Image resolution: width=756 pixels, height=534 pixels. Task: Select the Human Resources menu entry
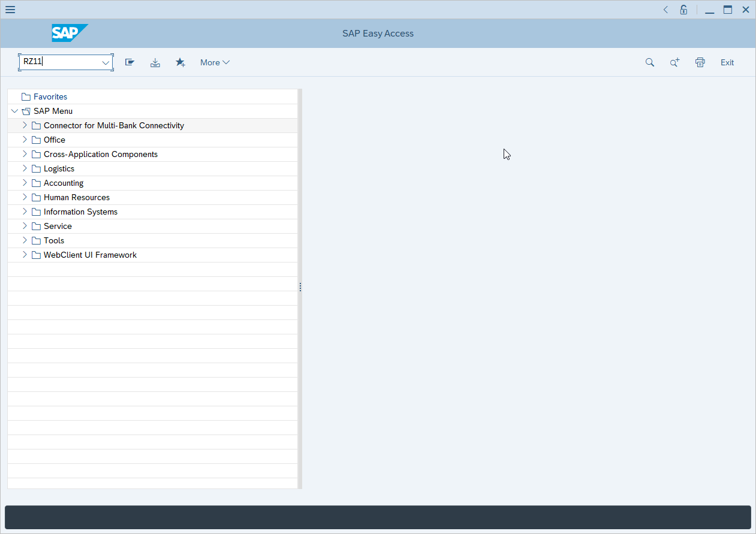[x=77, y=197]
